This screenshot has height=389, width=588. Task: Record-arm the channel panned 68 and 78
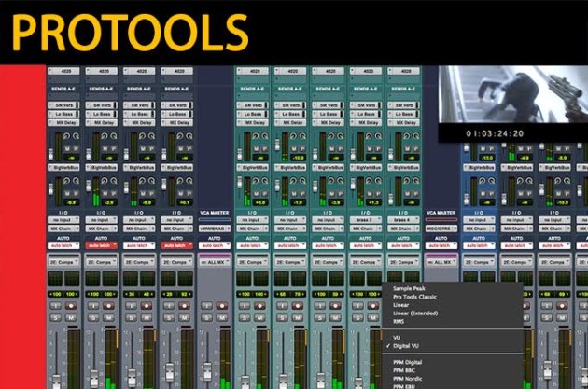point(298,306)
